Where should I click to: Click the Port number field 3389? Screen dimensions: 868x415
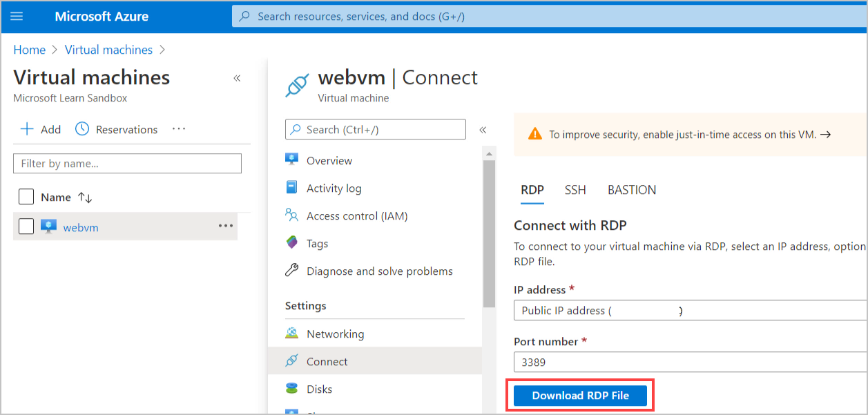(691, 362)
